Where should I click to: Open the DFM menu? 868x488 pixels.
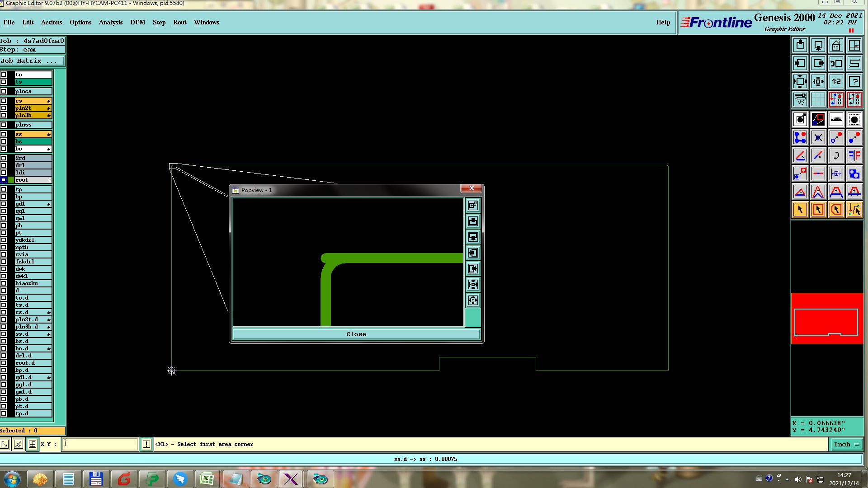[138, 22]
